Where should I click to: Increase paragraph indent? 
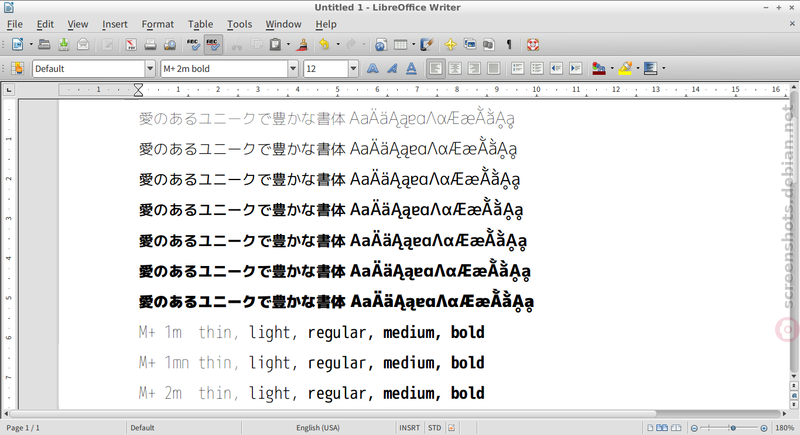576,68
